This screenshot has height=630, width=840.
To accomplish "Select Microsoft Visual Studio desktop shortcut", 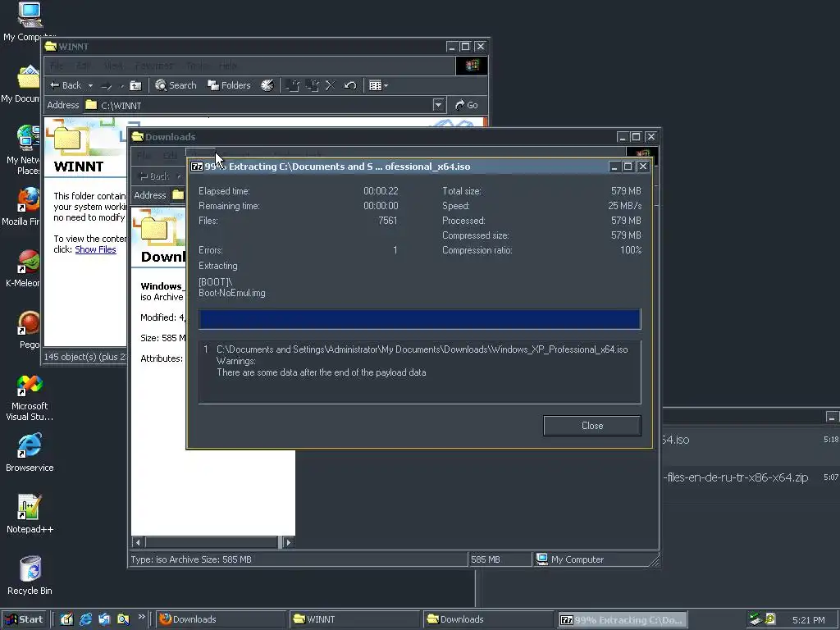I will [x=30, y=397].
